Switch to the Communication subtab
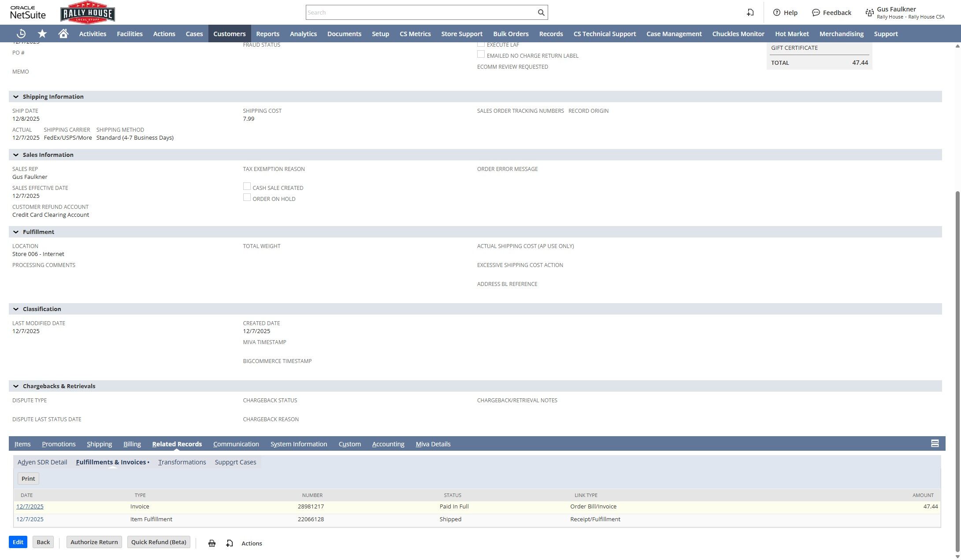 tap(236, 444)
